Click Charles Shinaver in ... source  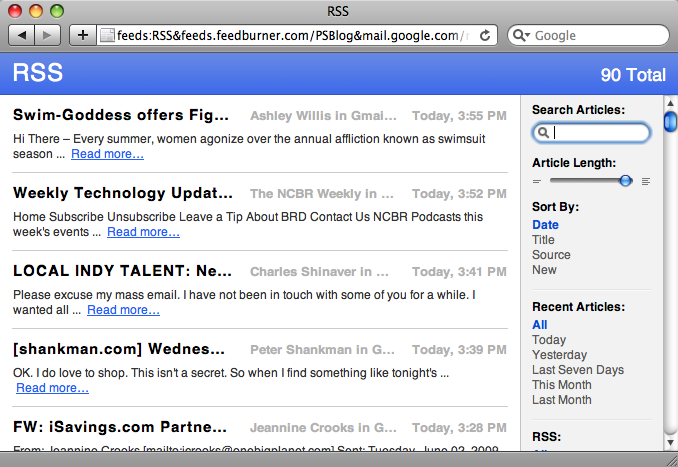(x=319, y=272)
